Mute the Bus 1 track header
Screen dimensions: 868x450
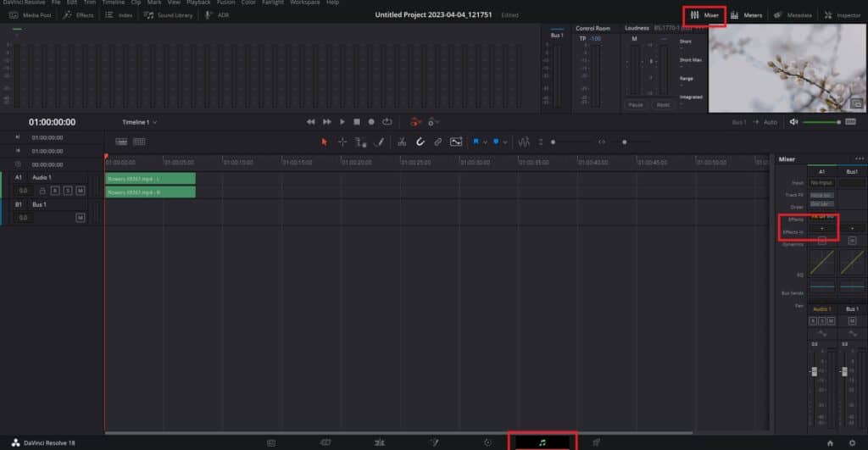click(81, 218)
